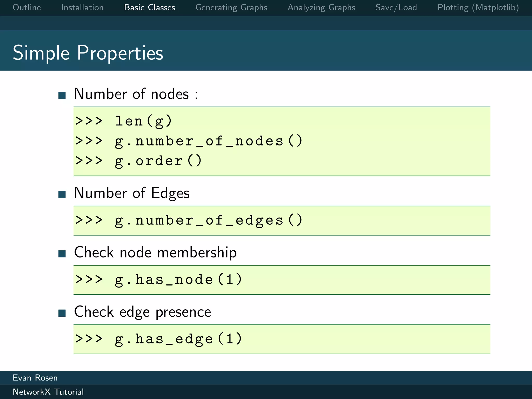Open Plotting (Matplotlib) section

[x=478, y=8]
